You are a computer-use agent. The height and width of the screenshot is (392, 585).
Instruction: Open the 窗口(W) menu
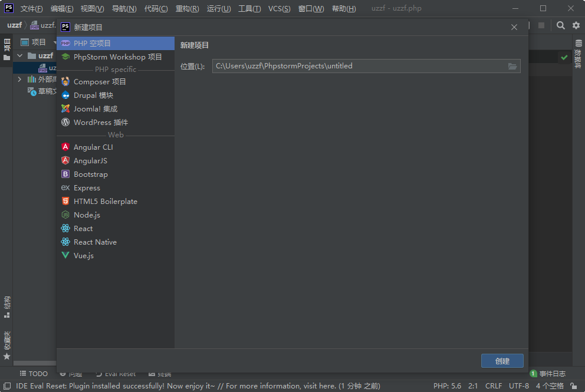coord(311,9)
